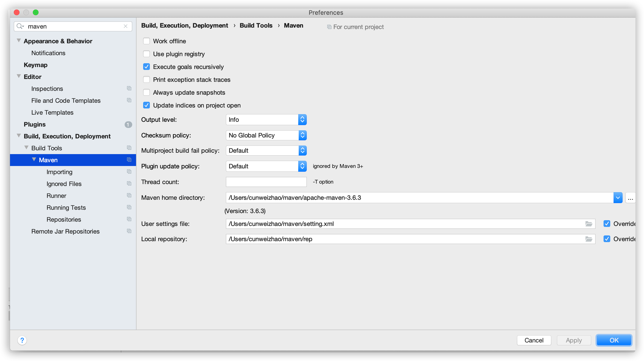This screenshot has width=644, height=361.
Task: Clear the maven search text with X icon
Action: (x=126, y=26)
